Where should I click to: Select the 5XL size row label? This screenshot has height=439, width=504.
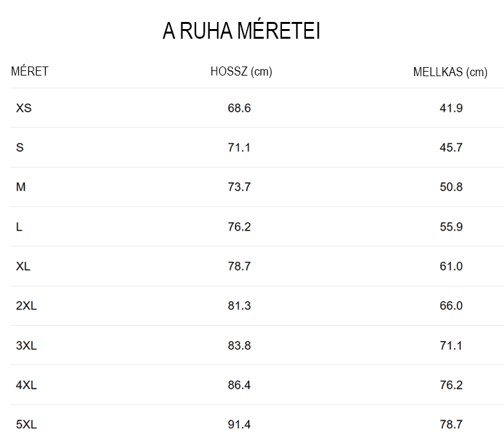[x=26, y=425]
